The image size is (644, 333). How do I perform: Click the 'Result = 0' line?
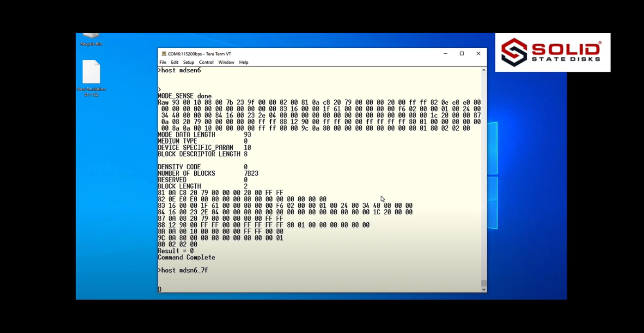click(x=176, y=251)
